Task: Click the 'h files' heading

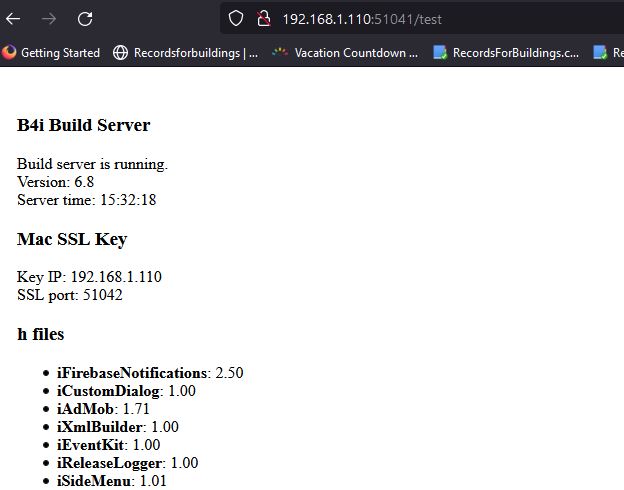Action: pos(41,334)
